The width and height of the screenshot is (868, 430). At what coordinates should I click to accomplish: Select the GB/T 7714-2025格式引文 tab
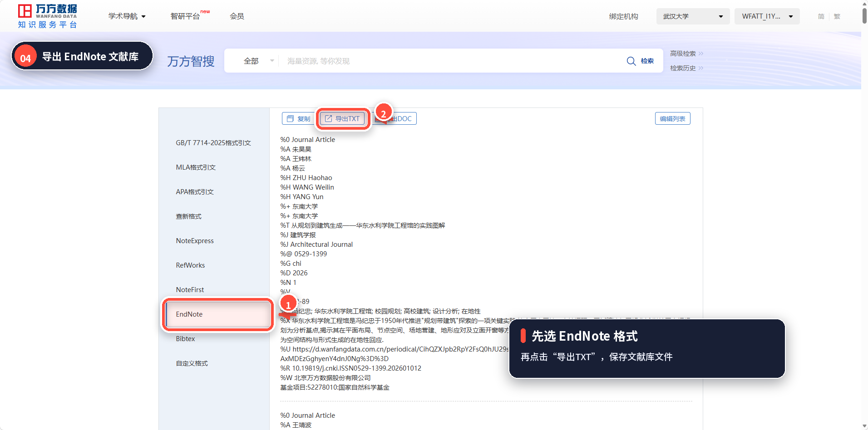pyautogui.click(x=213, y=143)
